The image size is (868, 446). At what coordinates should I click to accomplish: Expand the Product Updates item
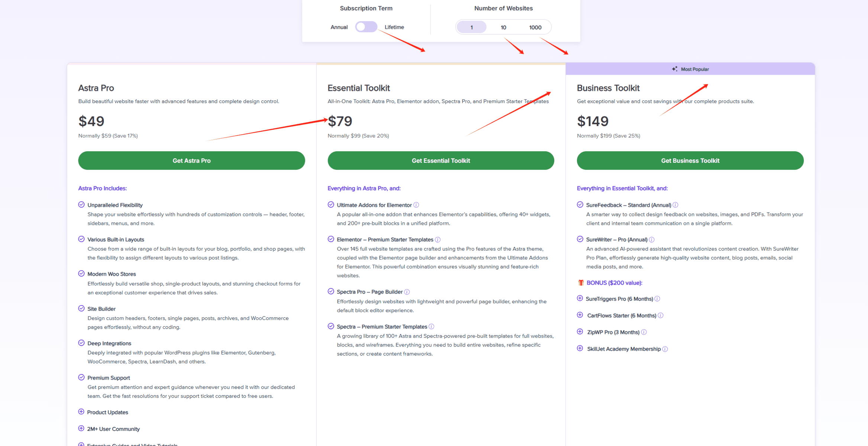pos(81,412)
